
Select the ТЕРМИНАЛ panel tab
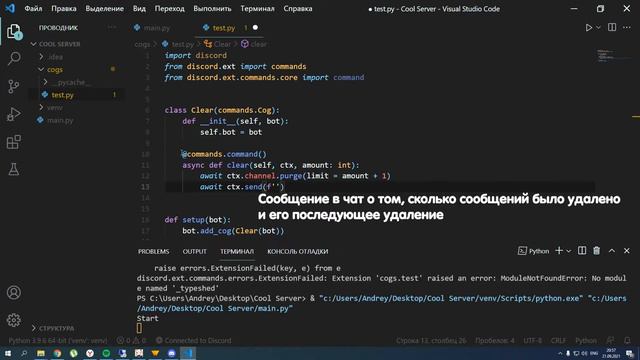coord(237,251)
